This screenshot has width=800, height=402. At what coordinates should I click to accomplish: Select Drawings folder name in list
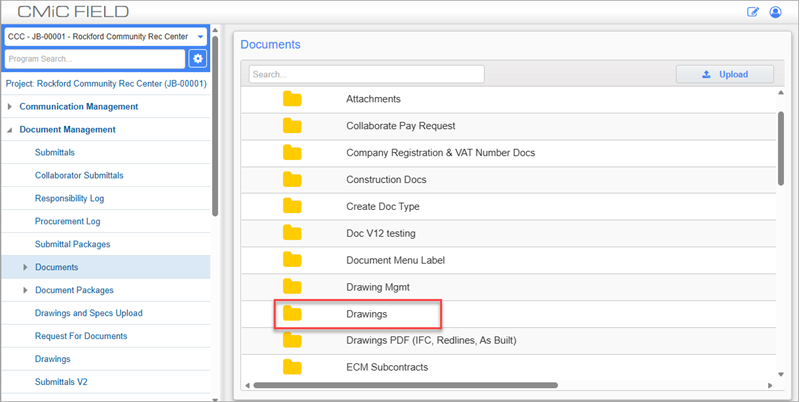pyautogui.click(x=366, y=314)
